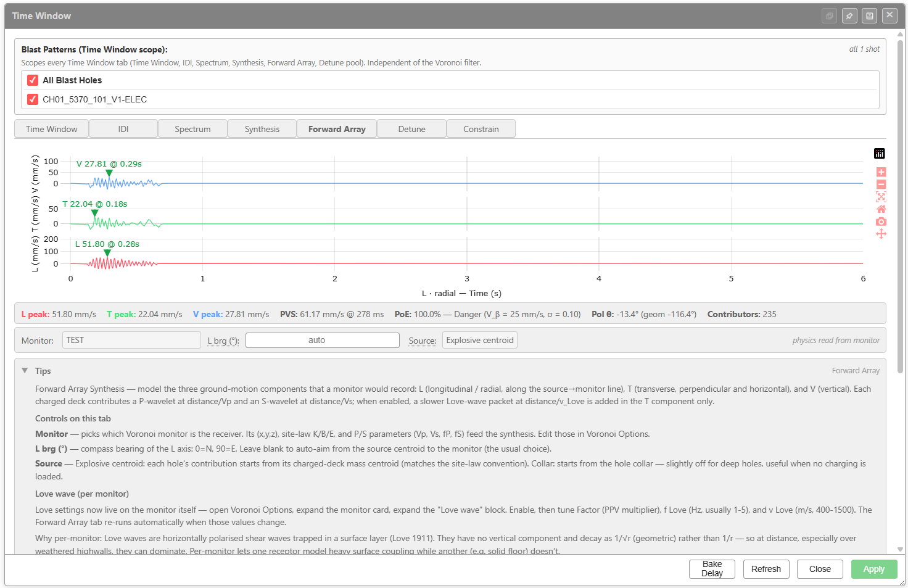Click the scrollbar down arrow
The image size is (908, 588).
(x=901, y=549)
